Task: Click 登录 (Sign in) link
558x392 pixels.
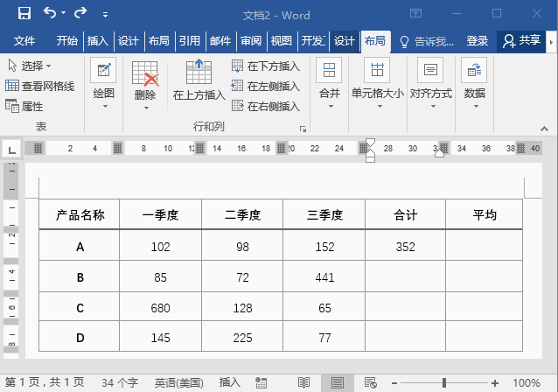Action: click(x=477, y=41)
